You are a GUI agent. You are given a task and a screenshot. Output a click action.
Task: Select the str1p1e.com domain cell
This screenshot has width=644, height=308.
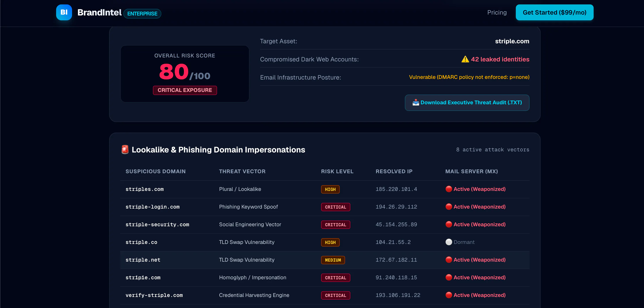point(143,278)
